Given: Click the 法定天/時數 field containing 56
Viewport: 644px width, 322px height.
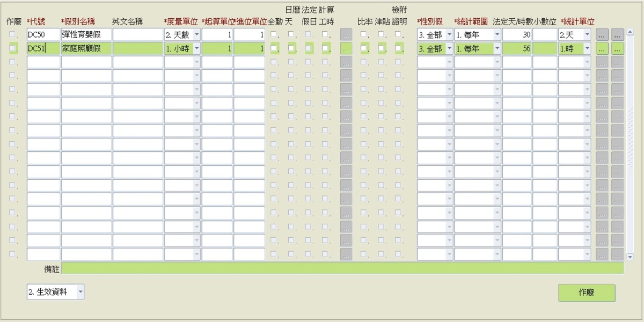Looking at the screenshot, I should pos(517,49).
